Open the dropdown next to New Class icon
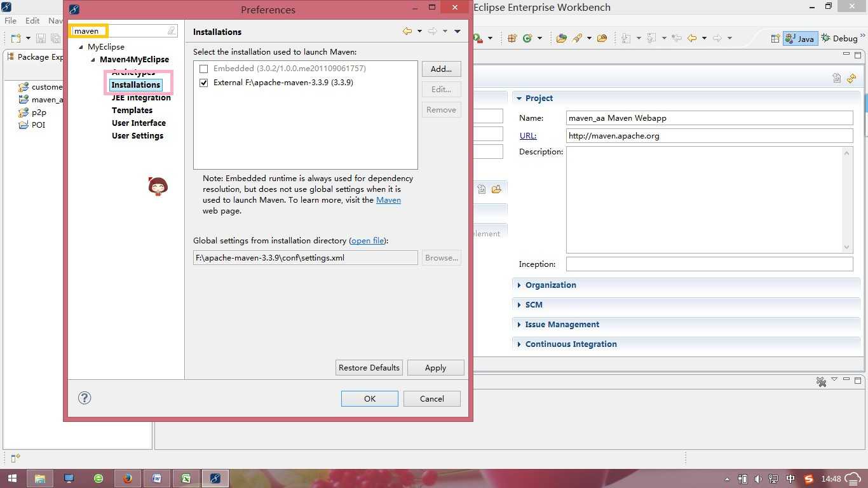This screenshot has height=488, width=868. click(539, 39)
